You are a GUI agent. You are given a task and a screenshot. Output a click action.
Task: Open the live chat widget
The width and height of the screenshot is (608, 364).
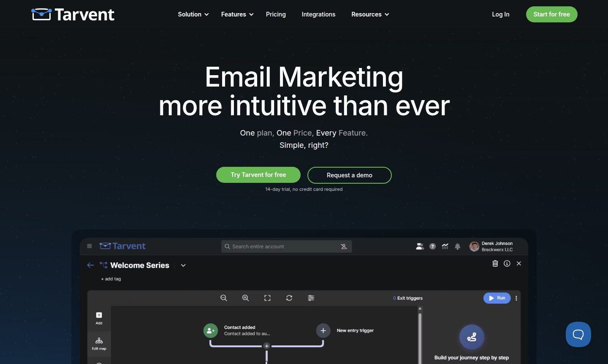pos(578,334)
